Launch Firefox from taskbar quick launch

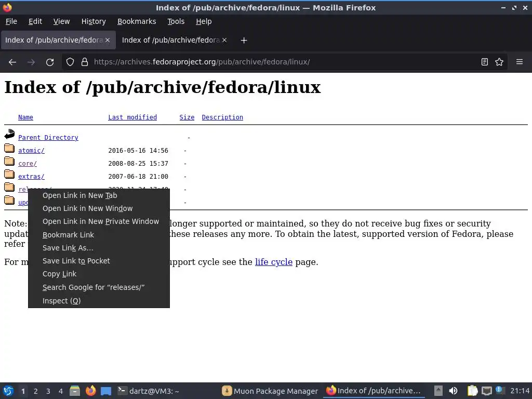pyautogui.click(x=90, y=391)
